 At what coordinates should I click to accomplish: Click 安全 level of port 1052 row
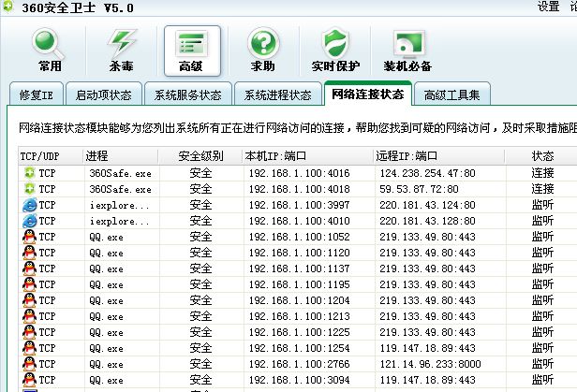(200, 237)
